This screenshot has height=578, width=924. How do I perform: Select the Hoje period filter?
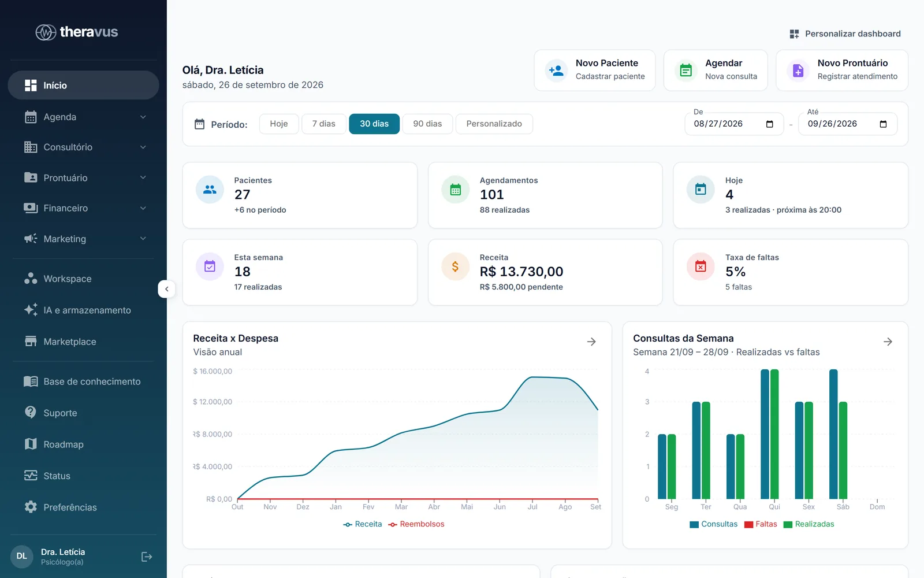[279, 124]
